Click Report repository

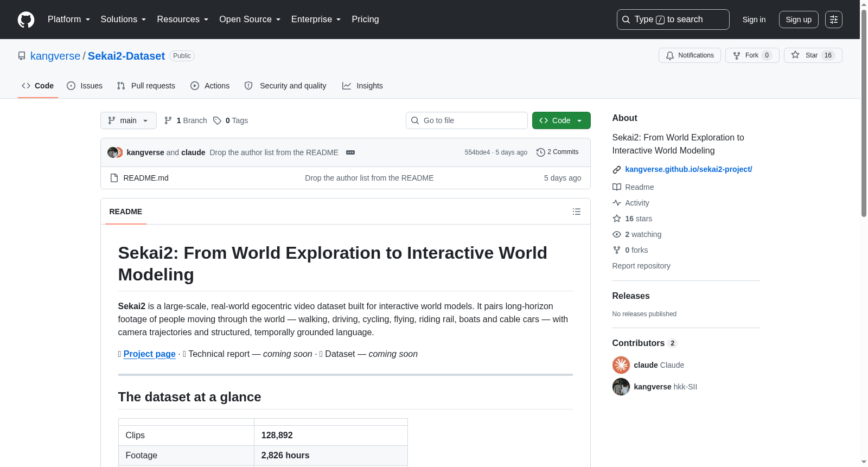[x=641, y=266]
